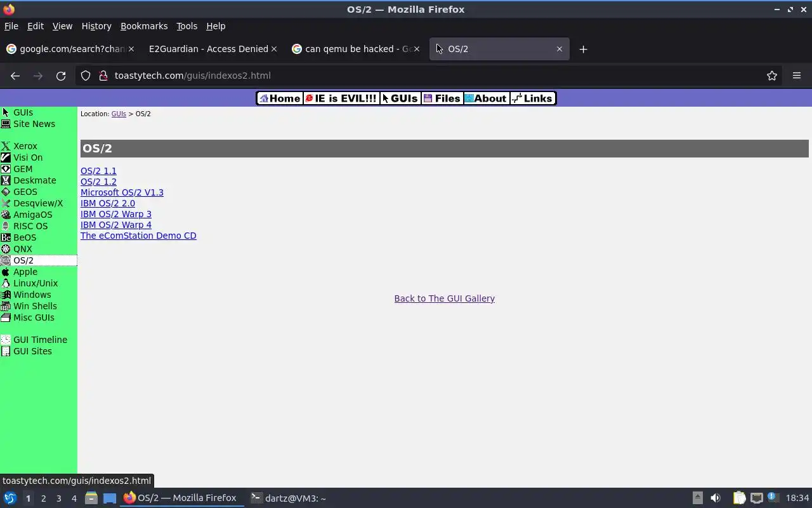
Task: Click the Visi On sidebar icon
Action: pyautogui.click(x=6, y=157)
